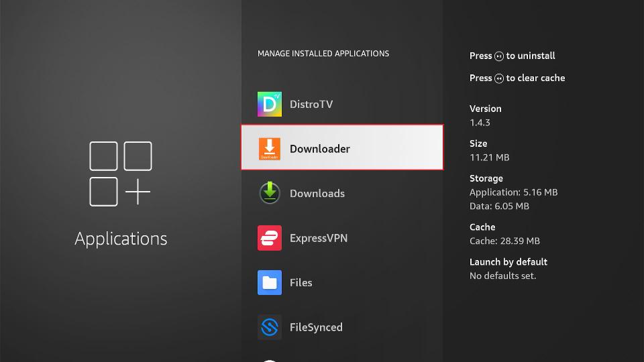Click the red ExpressVPN app icon
The image size is (644, 362).
(x=270, y=237)
